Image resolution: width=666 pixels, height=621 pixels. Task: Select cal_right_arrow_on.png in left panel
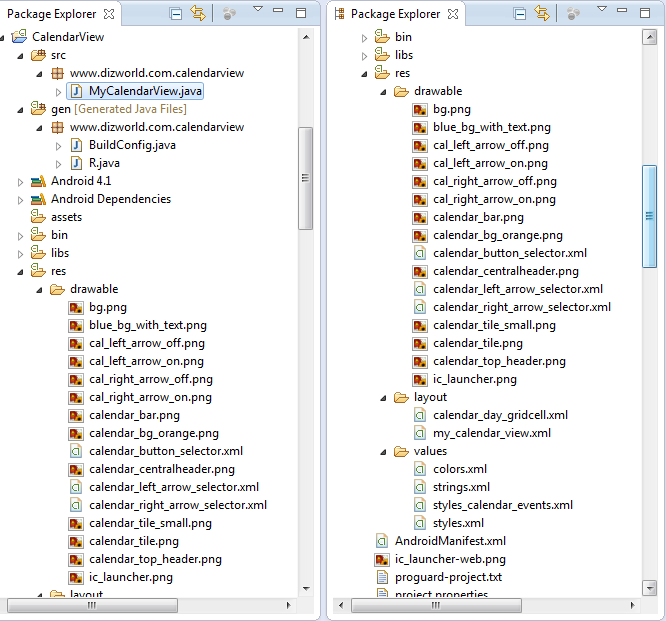[x=150, y=398]
